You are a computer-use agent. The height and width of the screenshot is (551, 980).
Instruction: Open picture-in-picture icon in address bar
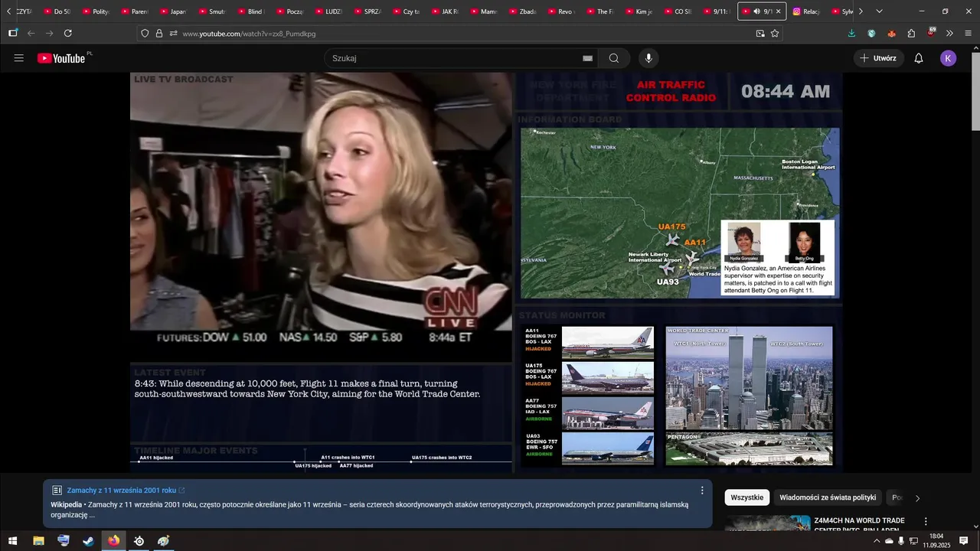click(x=760, y=34)
